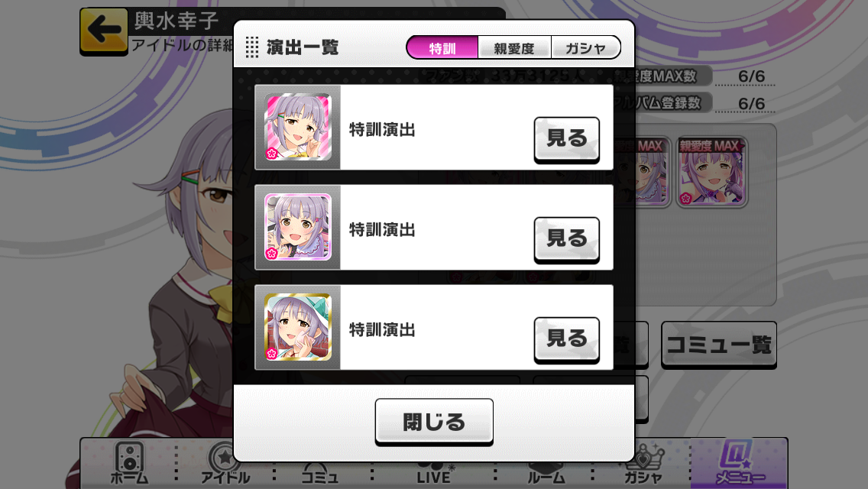Tap 親愛度MAX card thumbnail on right
868x489 pixels.
(x=712, y=172)
